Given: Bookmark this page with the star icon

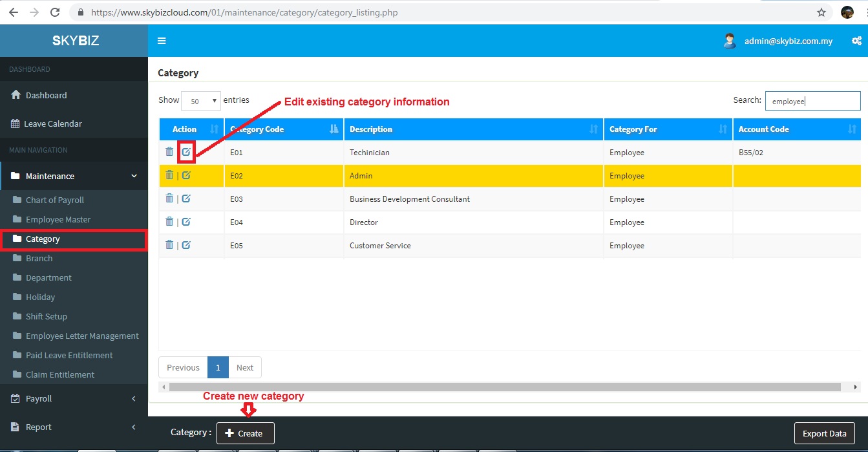Looking at the screenshot, I should (821, 12).
